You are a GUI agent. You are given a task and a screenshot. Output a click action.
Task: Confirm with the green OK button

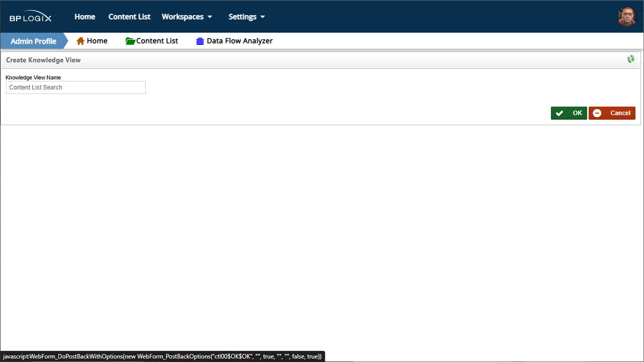coord(569,113)
